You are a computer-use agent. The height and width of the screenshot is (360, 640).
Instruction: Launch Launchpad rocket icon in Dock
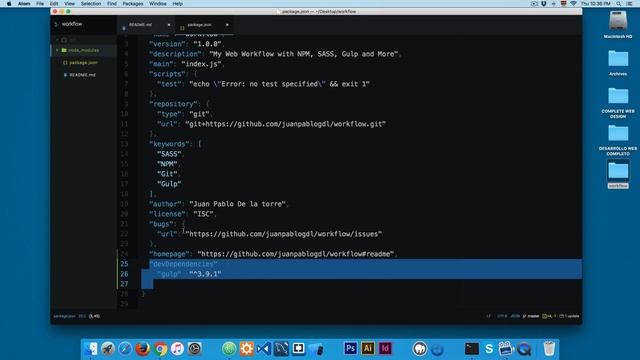tap(108, 349)
